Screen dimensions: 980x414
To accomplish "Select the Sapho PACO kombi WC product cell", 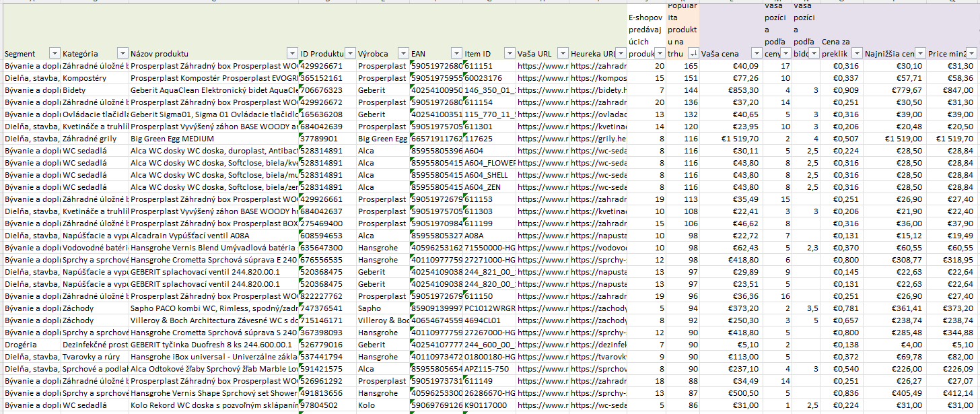I will (x=213, y=308).
